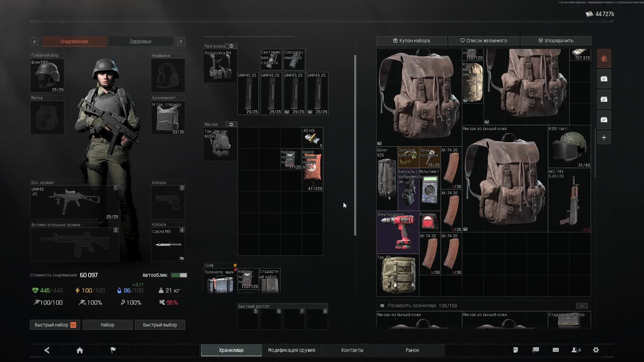
Task: Click the back arrow icon
Action: pyautogui.click(x=47, y=350)
